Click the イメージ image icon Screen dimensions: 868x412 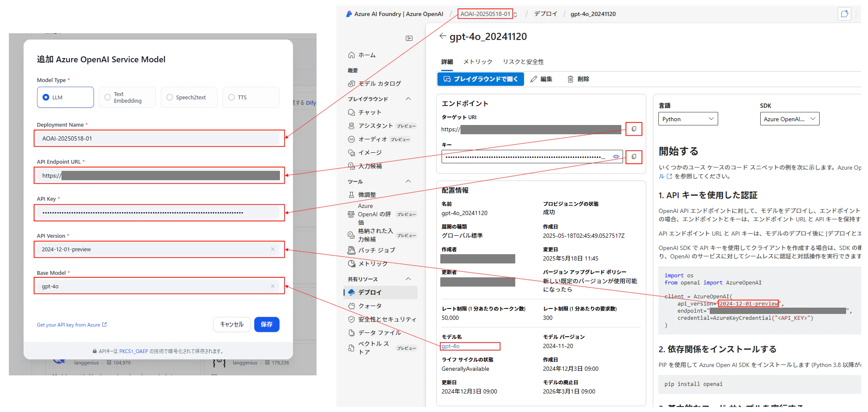point(351,153)
